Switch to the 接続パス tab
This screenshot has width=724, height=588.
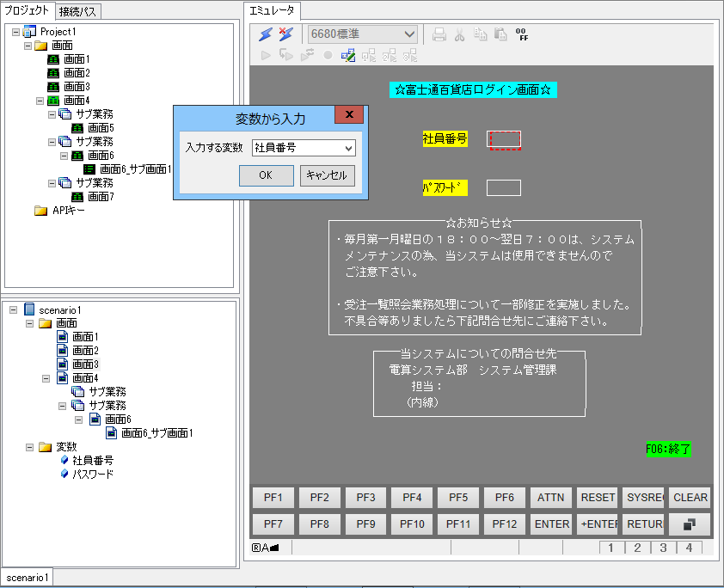click(79, 11)
